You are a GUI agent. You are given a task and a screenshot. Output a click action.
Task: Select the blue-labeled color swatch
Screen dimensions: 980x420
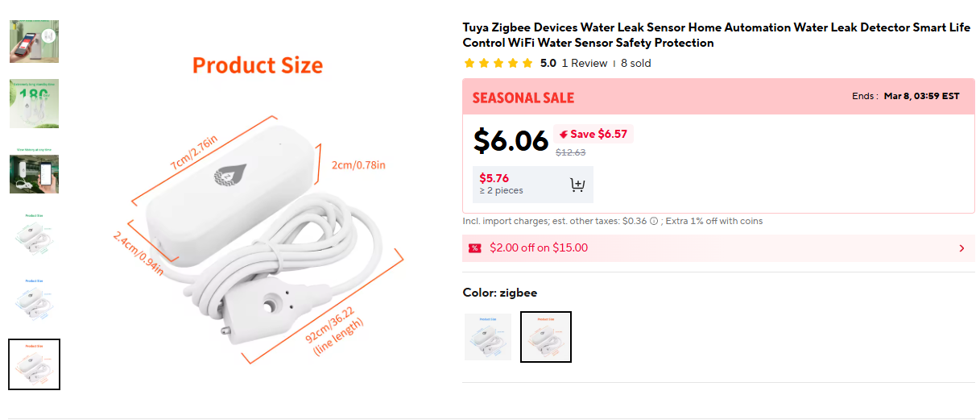click(488, 337)
